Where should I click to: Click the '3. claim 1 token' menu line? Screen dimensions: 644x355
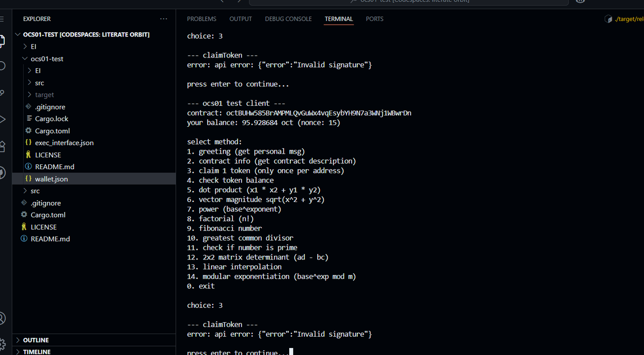point(265,171)
